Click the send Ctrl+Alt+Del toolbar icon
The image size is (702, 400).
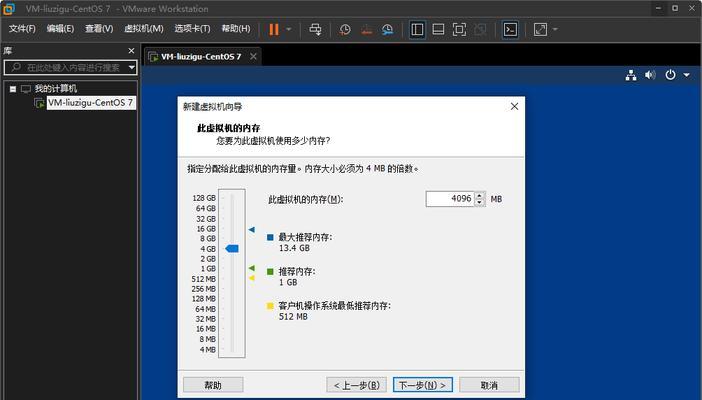(x=315, y=30)
